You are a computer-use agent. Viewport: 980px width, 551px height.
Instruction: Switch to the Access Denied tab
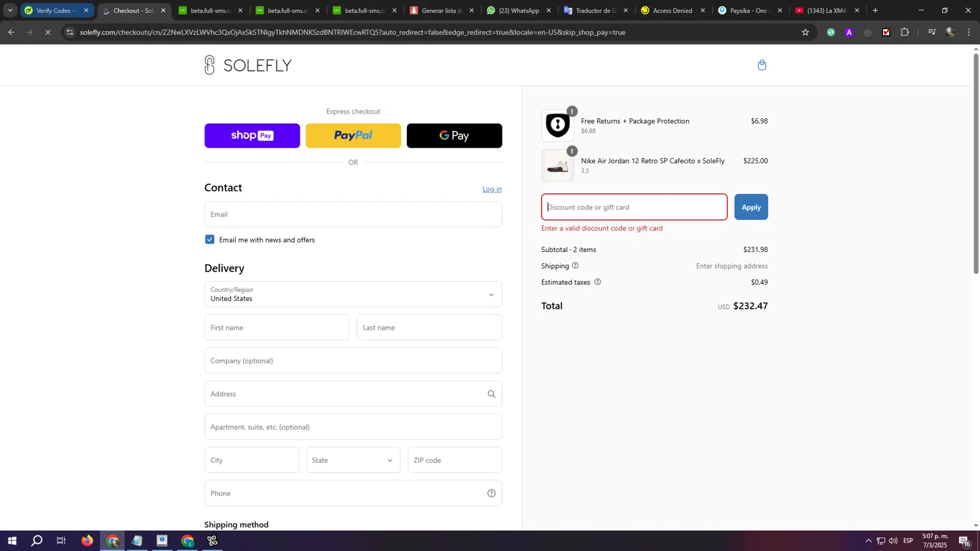[x=673, y=10]
